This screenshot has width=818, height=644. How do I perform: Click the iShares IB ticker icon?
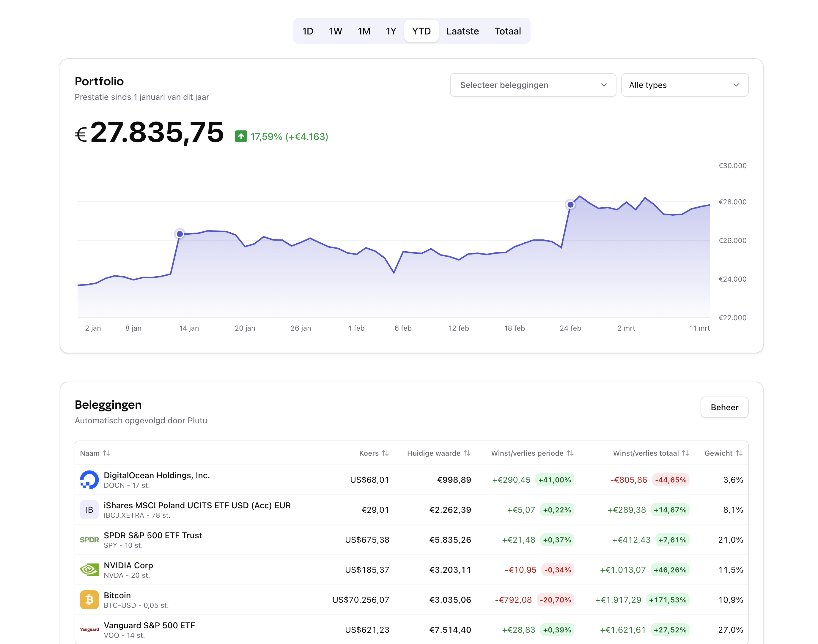pos(89,510)
